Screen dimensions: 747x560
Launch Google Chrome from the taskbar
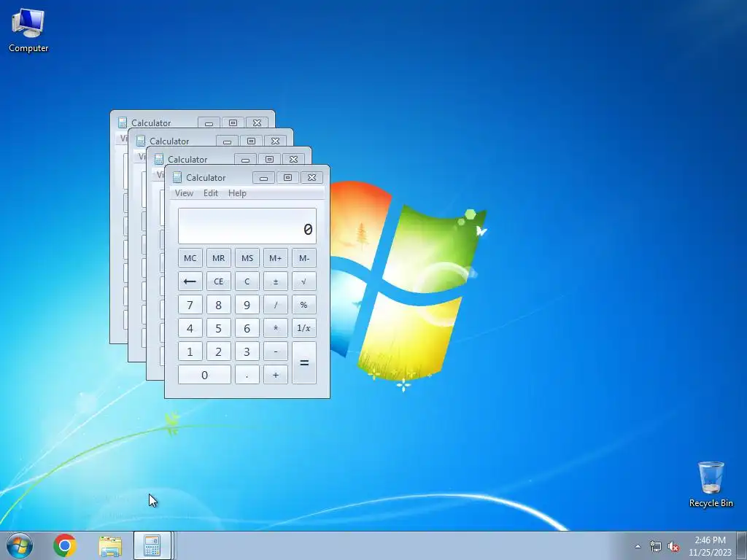65,545
